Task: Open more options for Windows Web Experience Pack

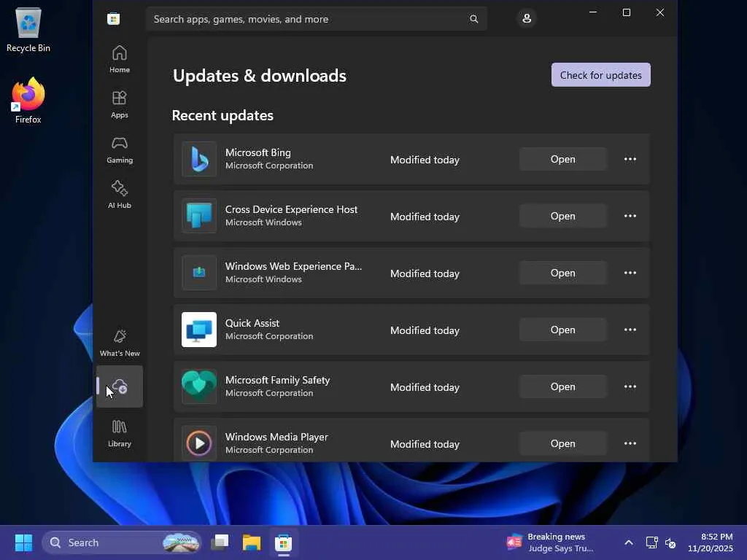Action: click(x=630, y=273)
